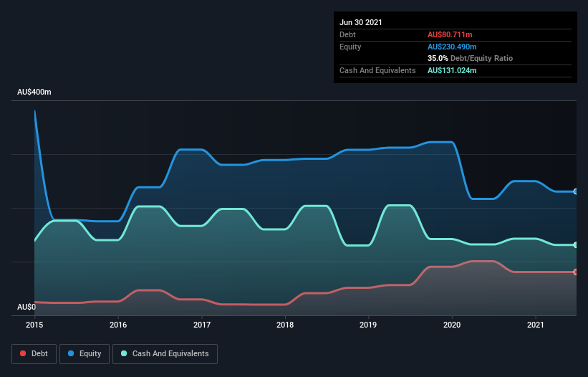Screen dimensions: 588x377
Task: Toggle the Equity series legend button
Action: 85,354
